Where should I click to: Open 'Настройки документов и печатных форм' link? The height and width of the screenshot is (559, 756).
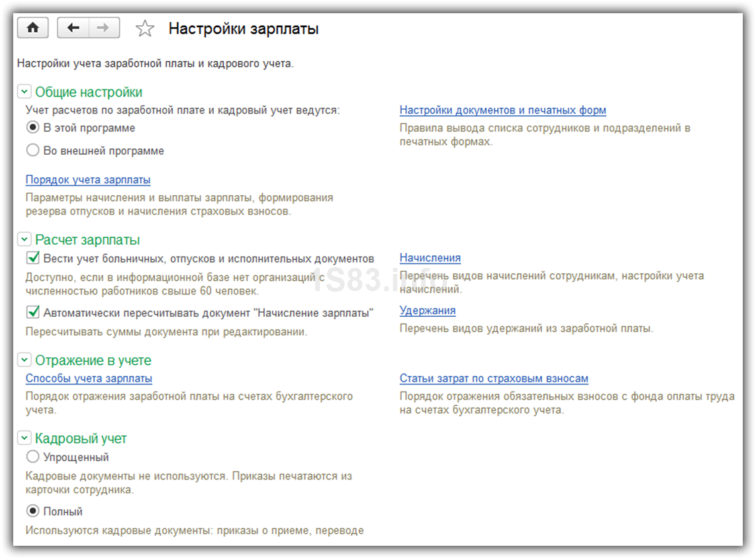[502, 110]
